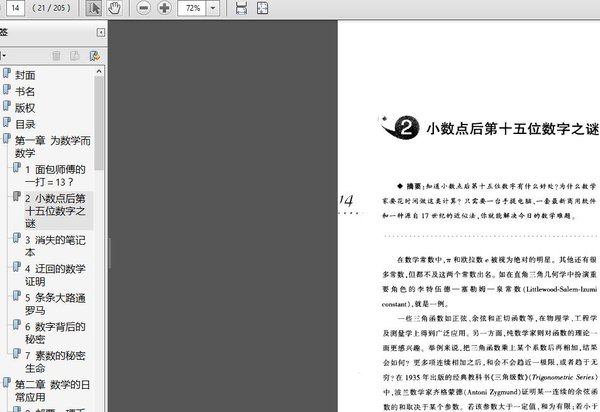Open the 第二章 数学的日常应用 bookmark
This screenshot has height=412, width=600.
click(x=53, y=391)
